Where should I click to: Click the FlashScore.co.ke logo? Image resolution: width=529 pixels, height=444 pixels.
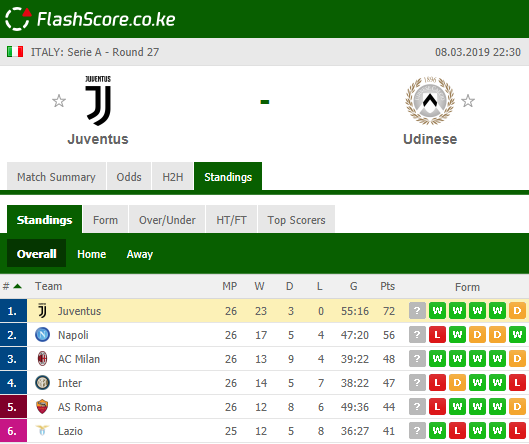pyautogui.click(x=90, y=19)
